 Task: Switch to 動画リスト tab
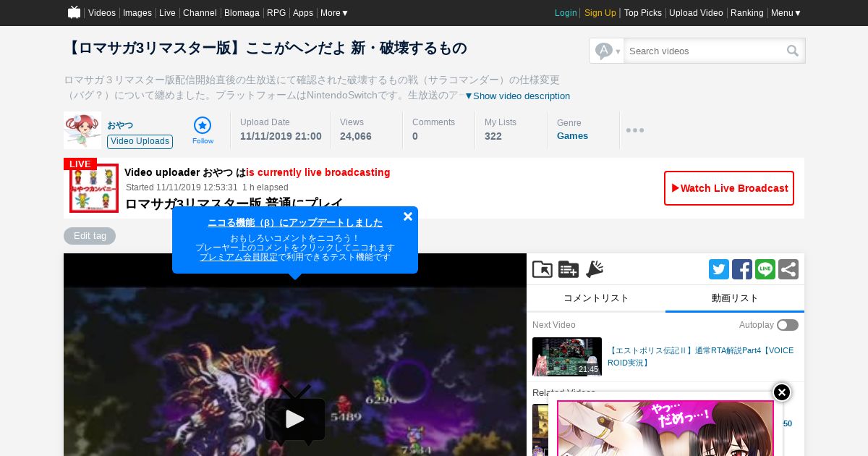pyautogui.click(x=735, y=298)
